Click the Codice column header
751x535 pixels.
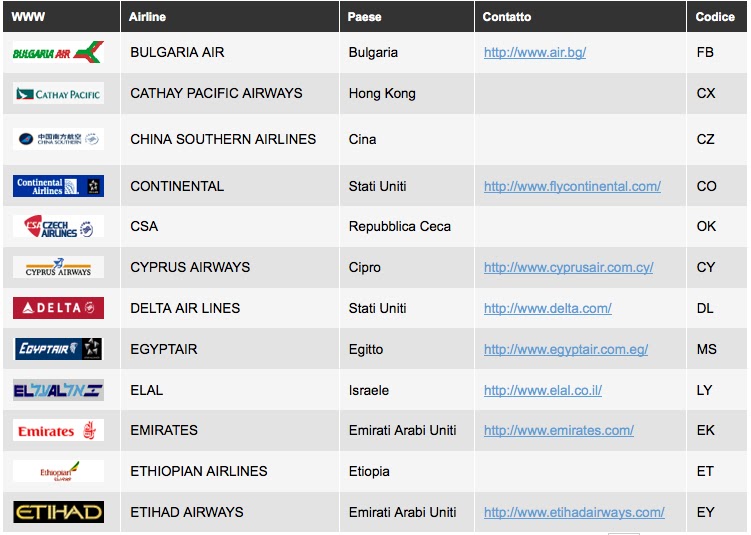click(715, 17)
